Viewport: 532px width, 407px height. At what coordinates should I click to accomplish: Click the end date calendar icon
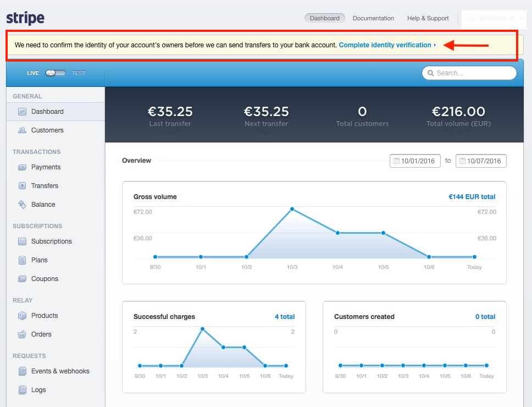[x=462, y=161]
